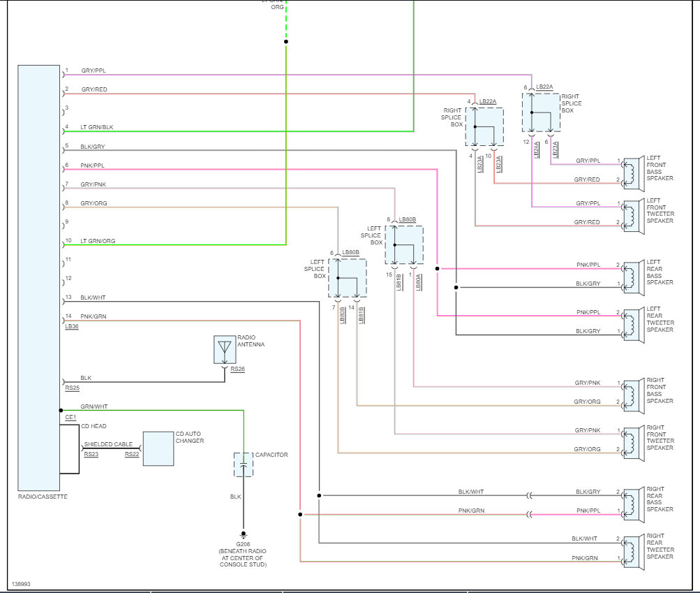
Task: Select the Right Rear Bass Speaker symbol
Action: pyautogui.click(x=634, y=504)
